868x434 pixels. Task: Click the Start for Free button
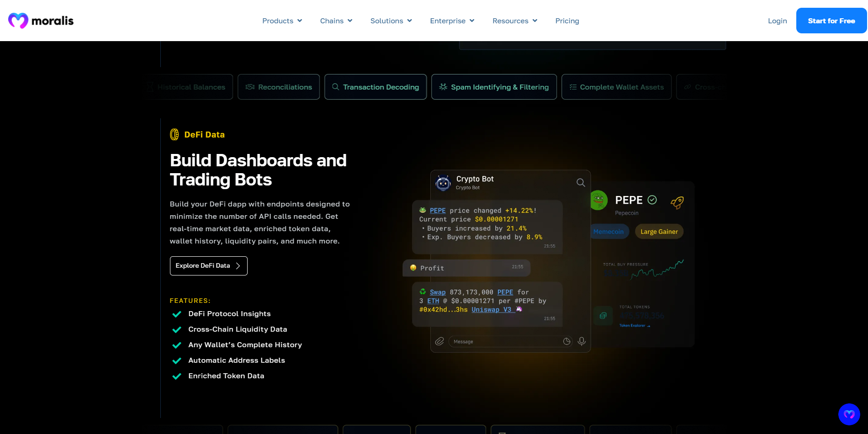[831, 21]
